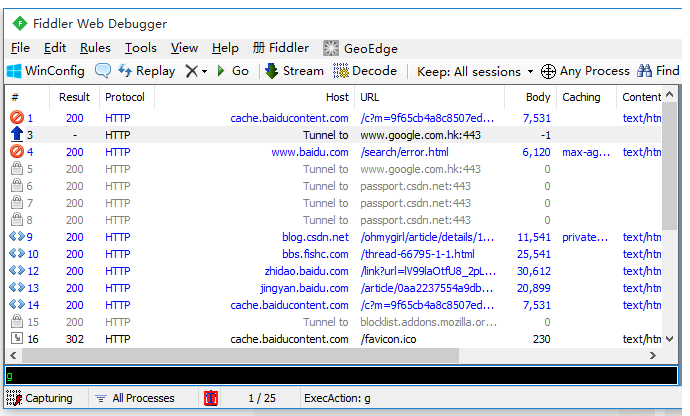
Task: Click the blocked icon on session 1
Action: [17, 118]
